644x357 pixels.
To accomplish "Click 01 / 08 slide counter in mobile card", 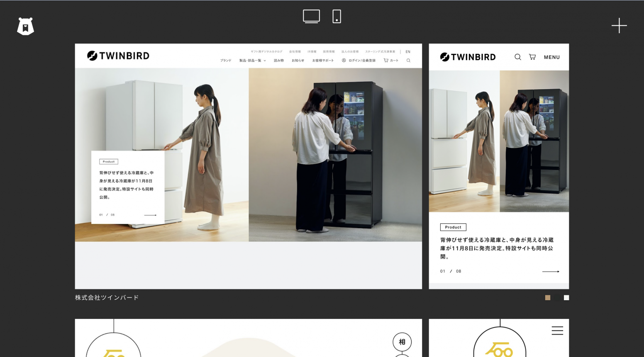I will (451, 271).
